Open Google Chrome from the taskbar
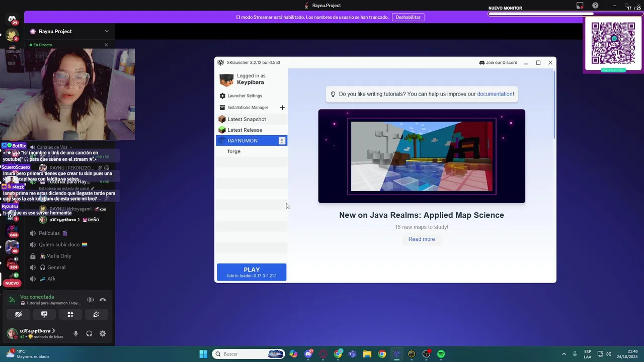 (x=382, y=354)
